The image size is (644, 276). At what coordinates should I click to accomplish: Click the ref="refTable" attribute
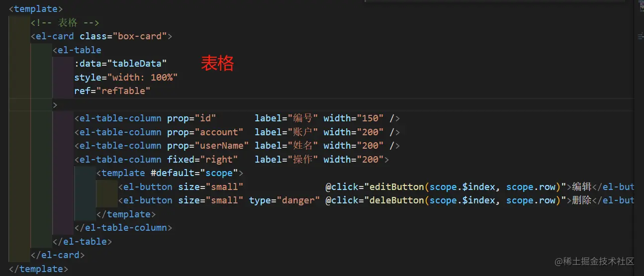[x=112, y=91]
